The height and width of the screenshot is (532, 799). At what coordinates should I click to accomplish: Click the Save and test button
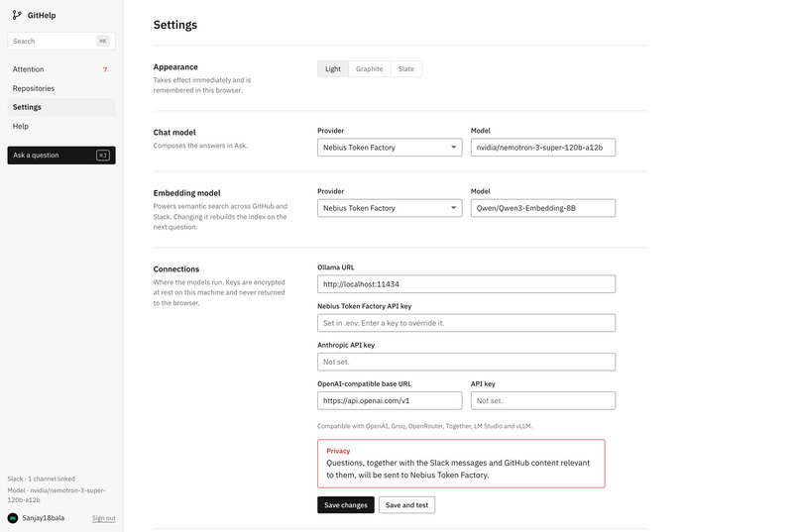[406, 505]
